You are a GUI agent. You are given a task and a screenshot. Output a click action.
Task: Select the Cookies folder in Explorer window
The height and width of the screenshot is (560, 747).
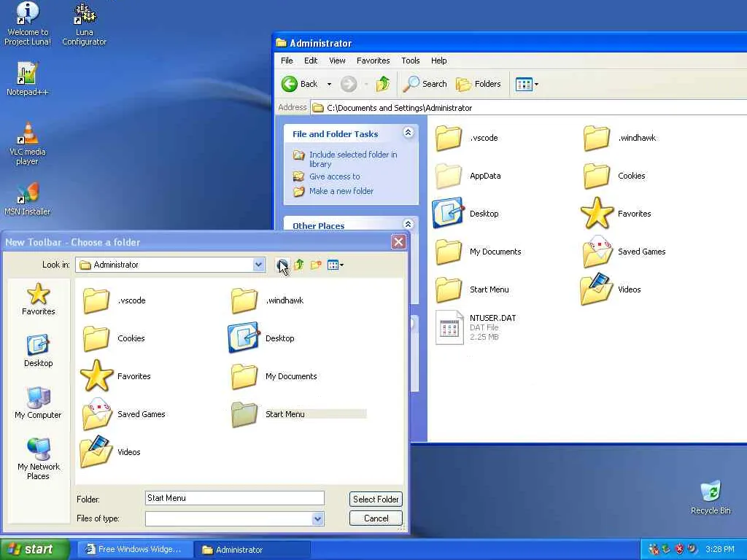[x=614, y=176]
